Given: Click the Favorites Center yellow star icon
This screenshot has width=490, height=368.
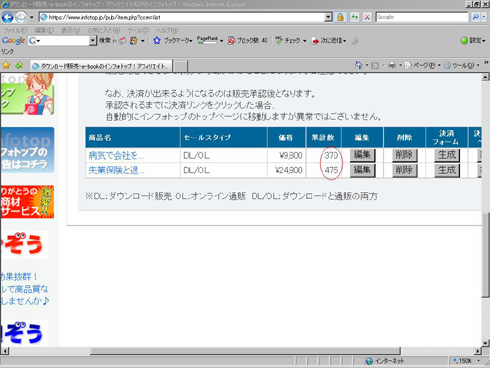Looking at the screenshot, I should click(x=6, y=65).
